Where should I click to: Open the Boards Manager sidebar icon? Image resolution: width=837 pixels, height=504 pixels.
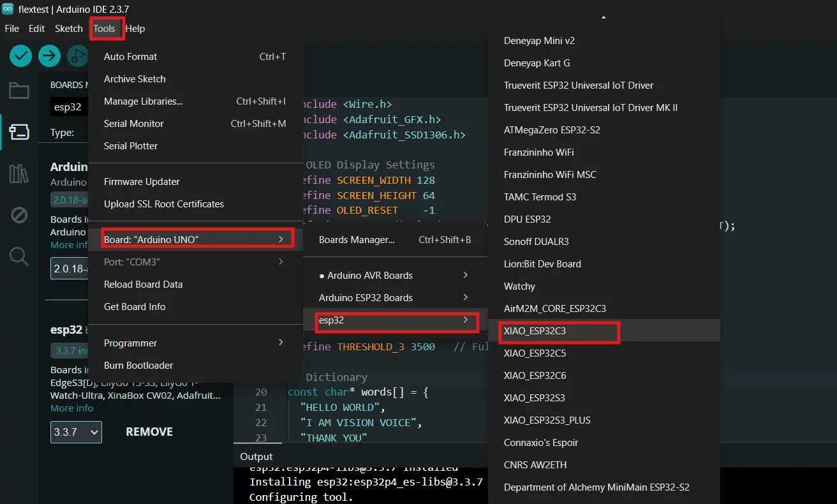click(x=19, y=132)
